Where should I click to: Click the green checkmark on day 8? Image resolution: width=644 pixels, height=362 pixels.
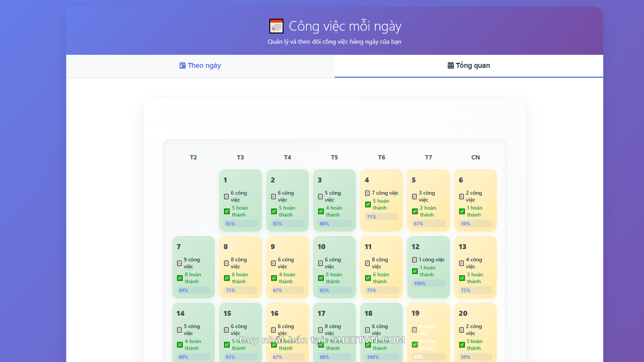(x=227, y=278)
